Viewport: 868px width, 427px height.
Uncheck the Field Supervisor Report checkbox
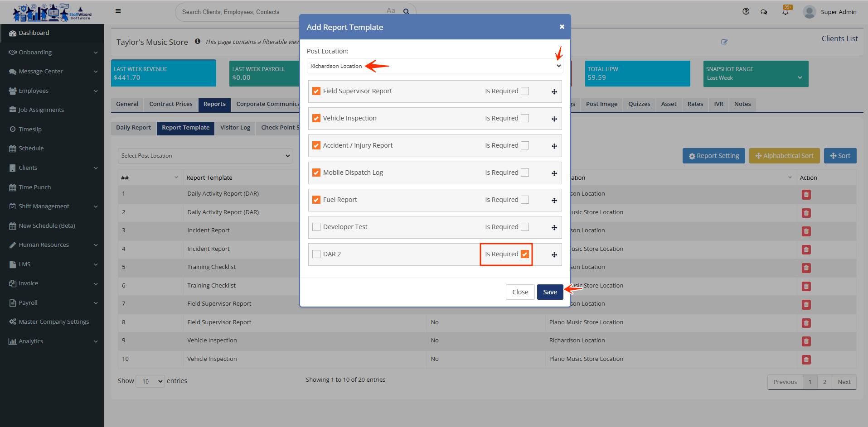(x=316, y=91)
